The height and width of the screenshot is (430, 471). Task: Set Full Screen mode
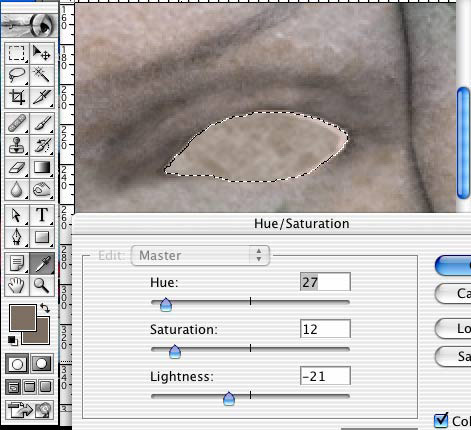click(x=45, y=387)
